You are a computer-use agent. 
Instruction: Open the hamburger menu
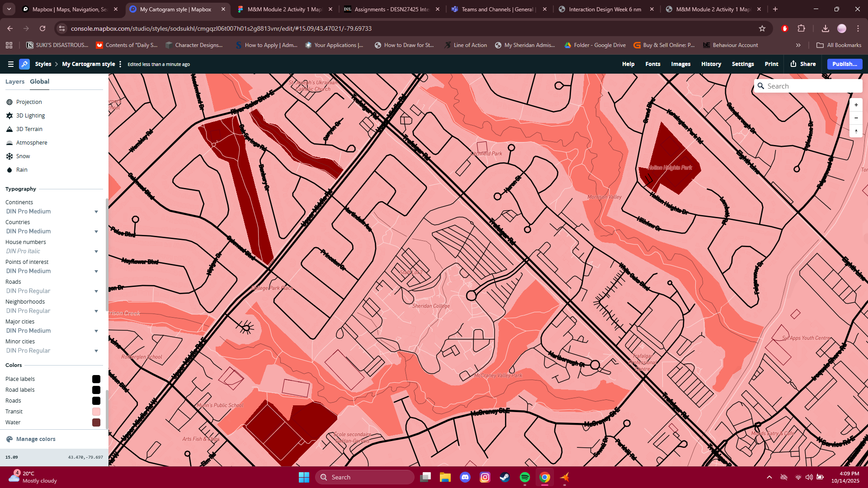(x=10, y=64)
